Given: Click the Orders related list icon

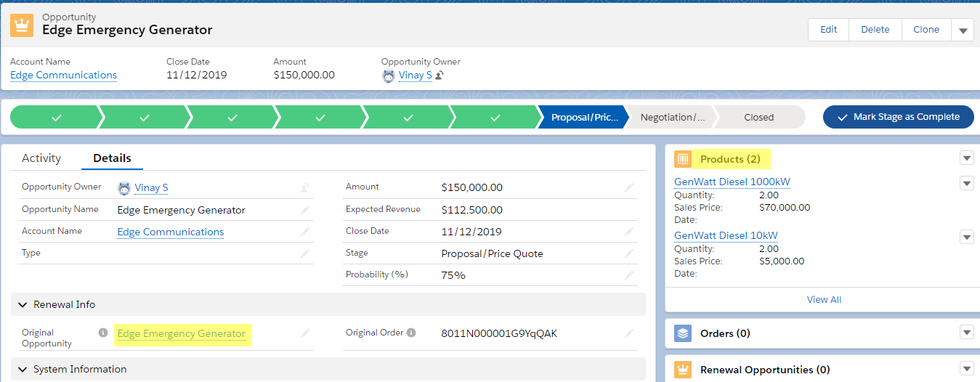Looking at the screenshot, I should point(683,333).
